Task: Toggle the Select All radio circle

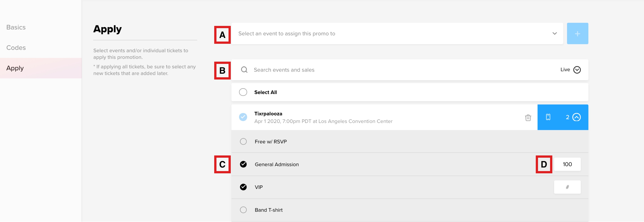Action: [243, 92]
